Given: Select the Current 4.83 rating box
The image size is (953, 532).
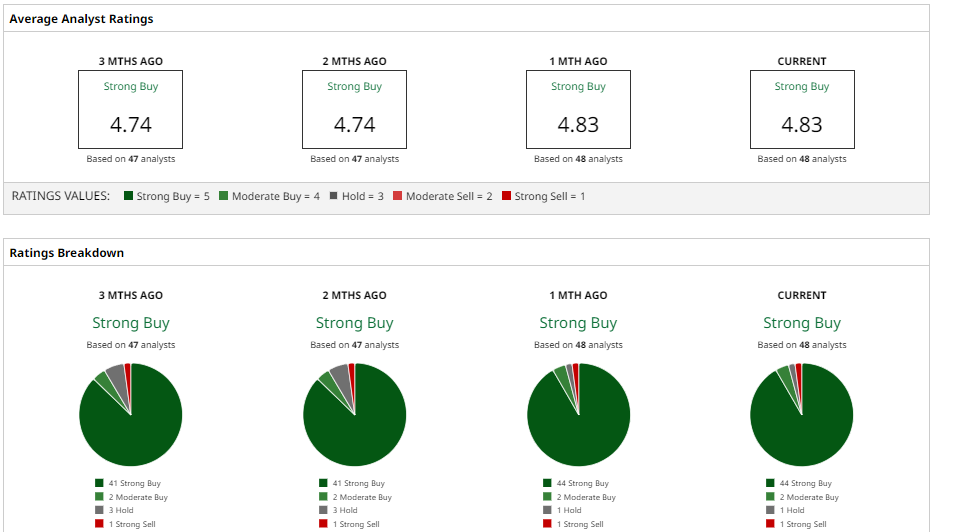Looking at the screenshot, I should (x=802, y=109).
